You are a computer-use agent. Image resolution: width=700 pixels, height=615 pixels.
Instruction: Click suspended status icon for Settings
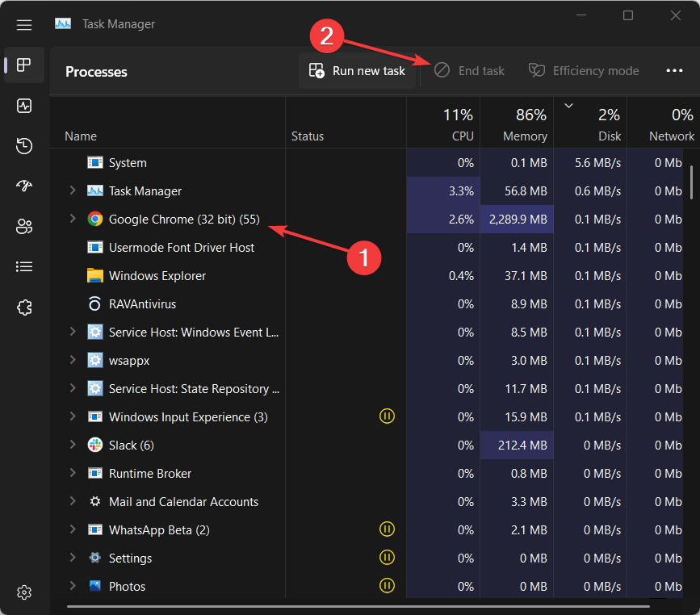point(387,558)
